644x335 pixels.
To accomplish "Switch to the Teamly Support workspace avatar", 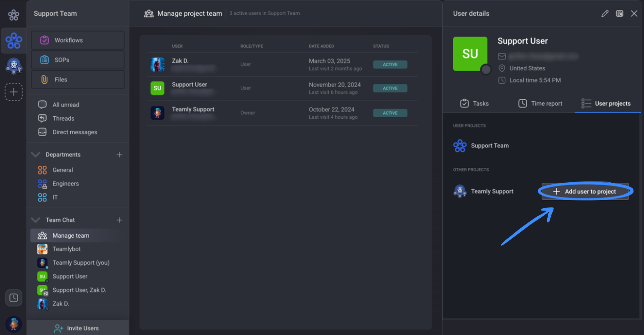I will [x=14, y=66].
